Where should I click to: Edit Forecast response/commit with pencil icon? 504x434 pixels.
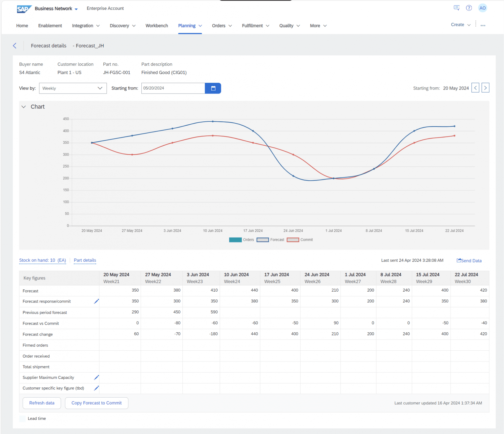point(96,301)
